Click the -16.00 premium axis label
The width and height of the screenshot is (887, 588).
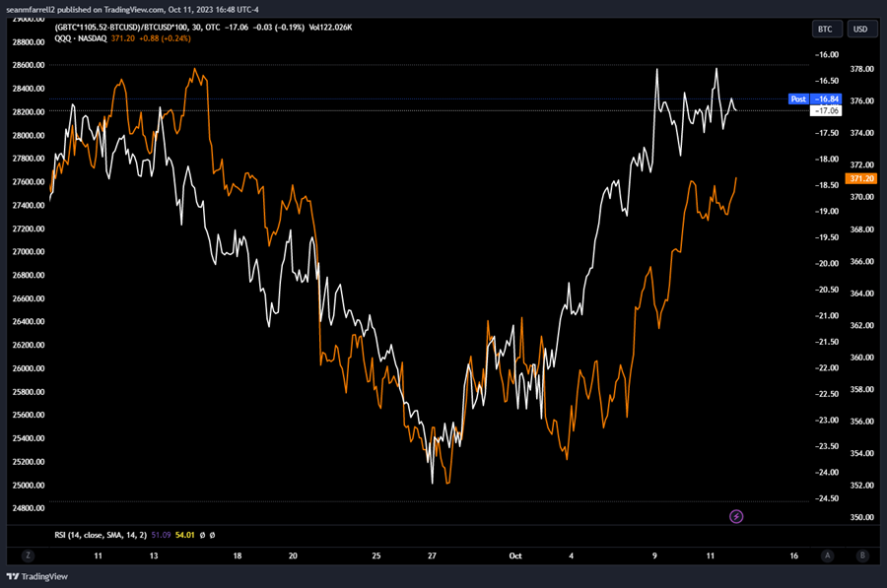point(827,55)
